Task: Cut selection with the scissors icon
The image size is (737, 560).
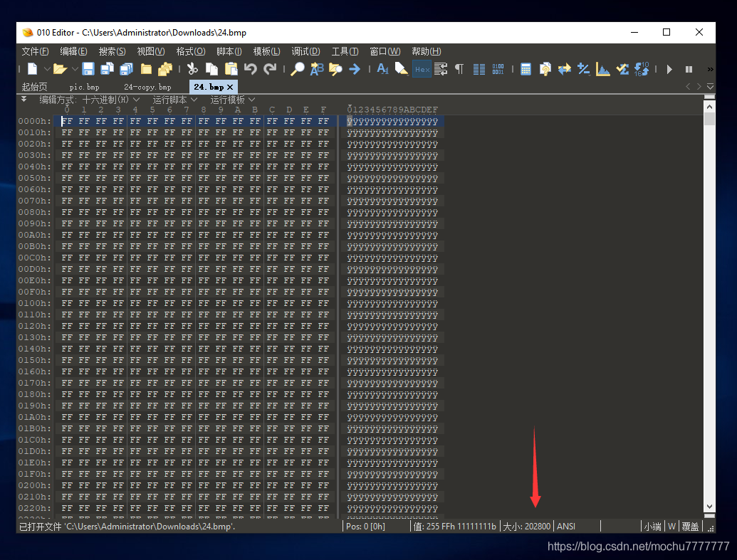Action: click(x=192, y=69)
